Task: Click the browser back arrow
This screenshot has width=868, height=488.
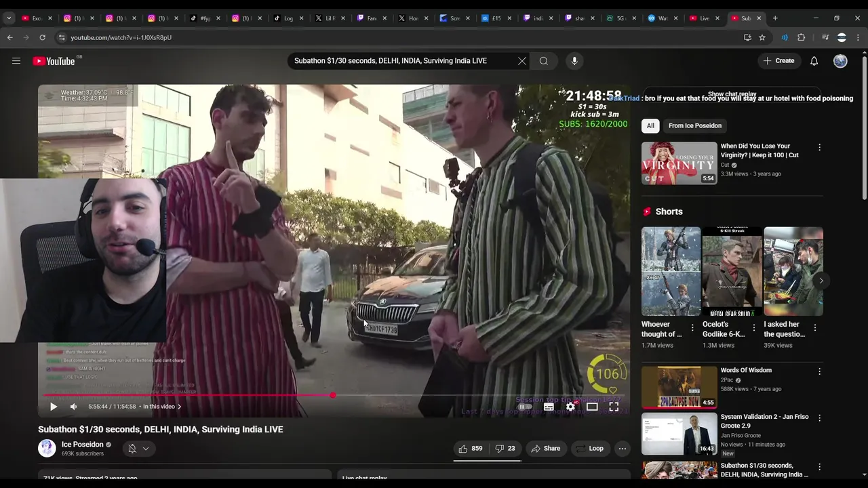Action: tap(10, 37)
